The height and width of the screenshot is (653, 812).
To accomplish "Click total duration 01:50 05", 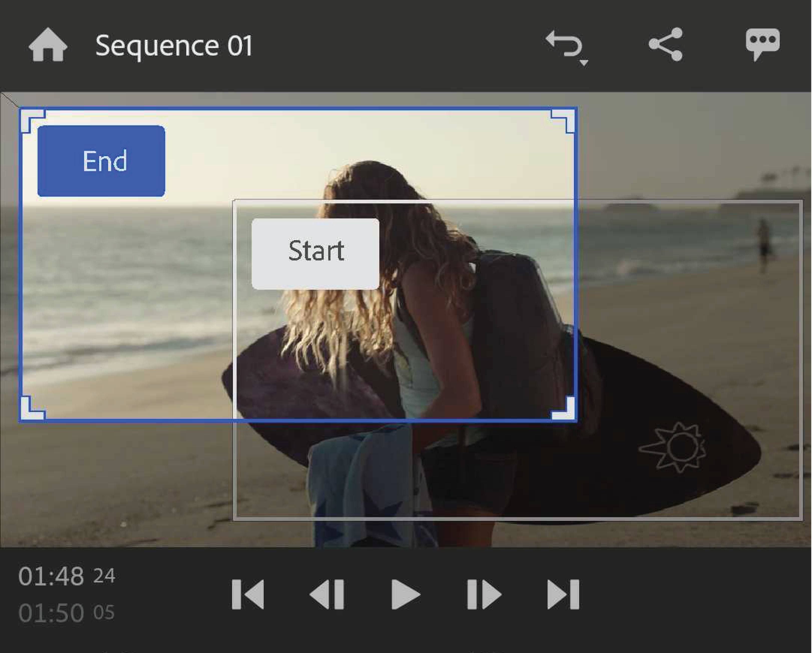I will coord(67,613).
